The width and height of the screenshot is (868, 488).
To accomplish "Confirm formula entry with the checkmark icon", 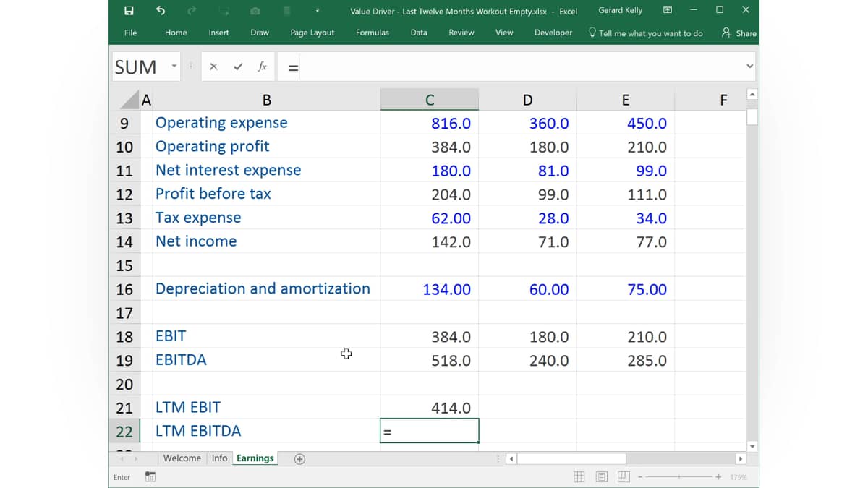I will coord(238,67).
